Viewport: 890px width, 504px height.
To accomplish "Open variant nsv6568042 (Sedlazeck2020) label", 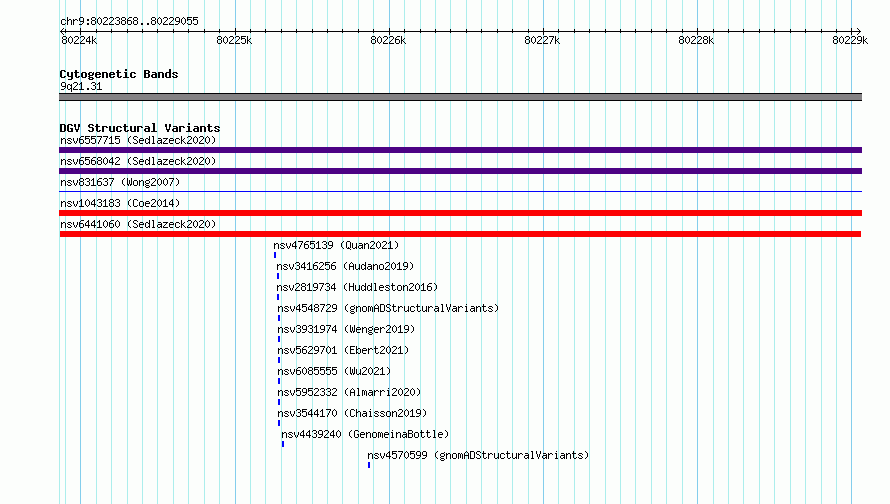I will [138, 161].
